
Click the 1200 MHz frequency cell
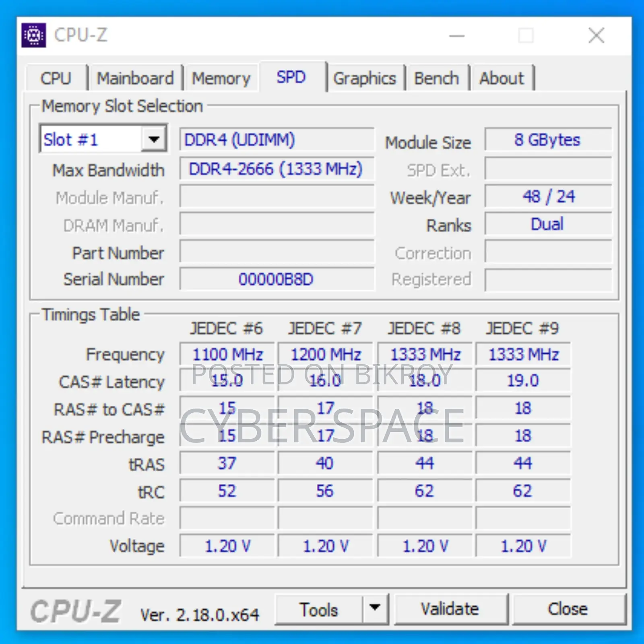point(326,354)
